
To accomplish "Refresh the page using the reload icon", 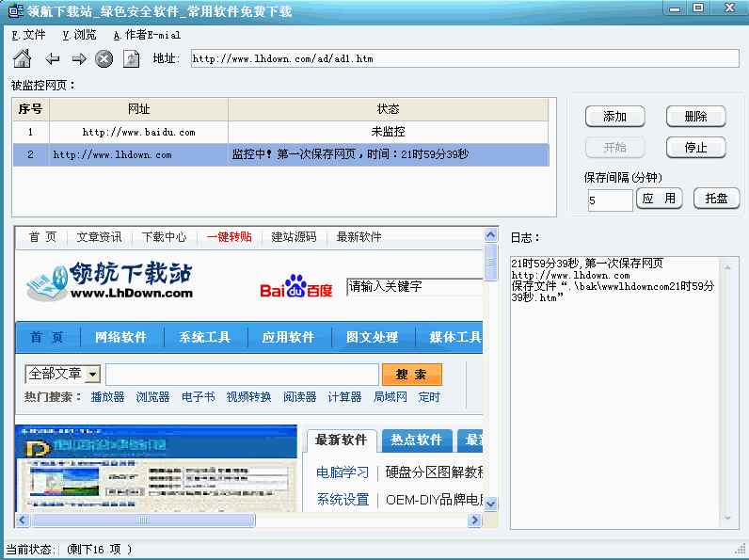I will 131,58.
